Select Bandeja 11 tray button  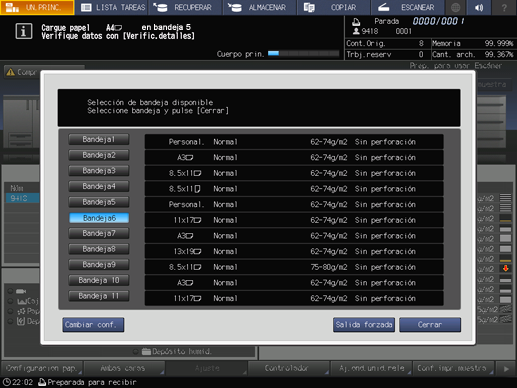(x=99, y=296)
